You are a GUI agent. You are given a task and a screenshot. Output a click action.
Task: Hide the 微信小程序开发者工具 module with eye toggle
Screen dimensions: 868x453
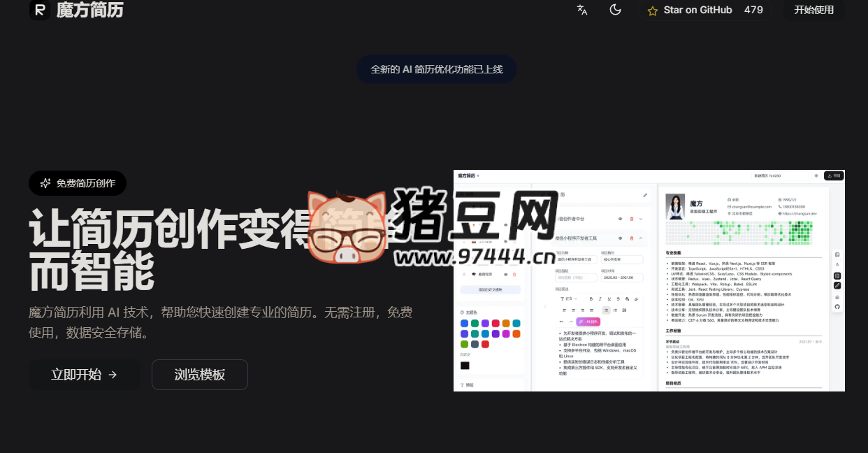click(620, 238)
